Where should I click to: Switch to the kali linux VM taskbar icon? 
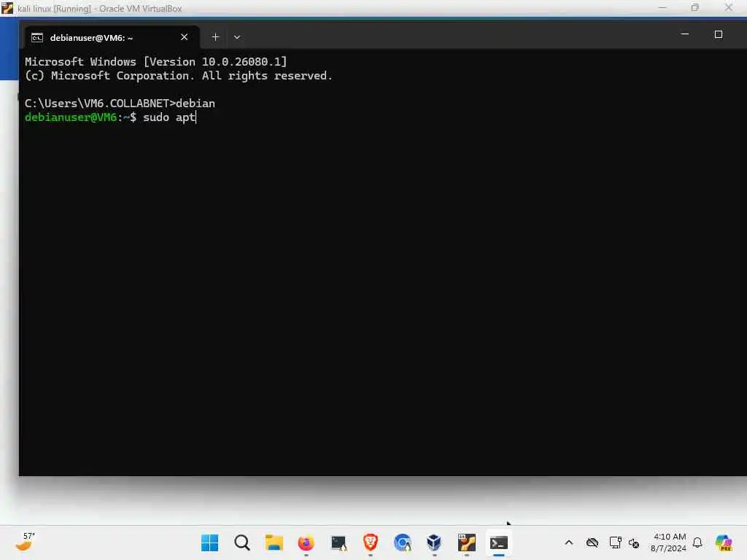click(467, 542)
